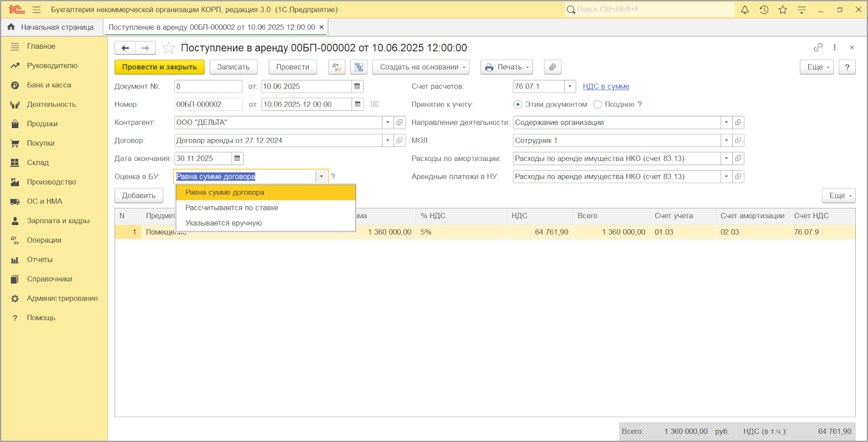
Task: Open Арендные платежи в НУ item icon
Action: [x=738, y=177]
